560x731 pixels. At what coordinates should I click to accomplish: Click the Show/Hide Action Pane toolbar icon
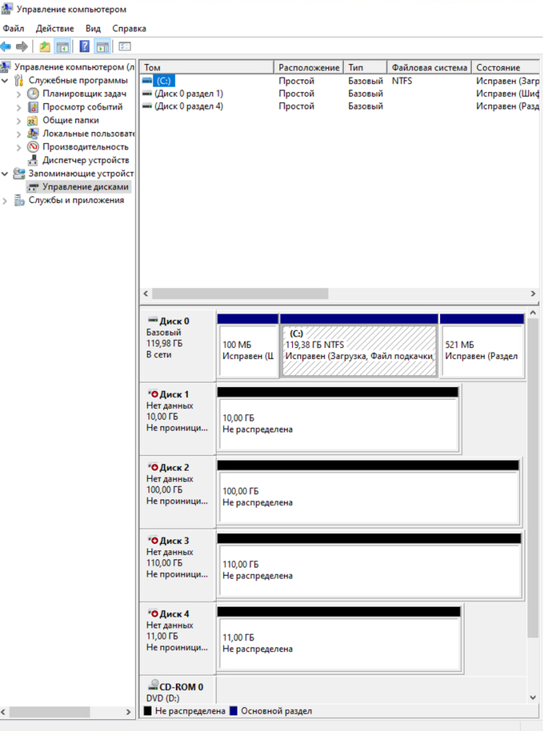(102, 46)
